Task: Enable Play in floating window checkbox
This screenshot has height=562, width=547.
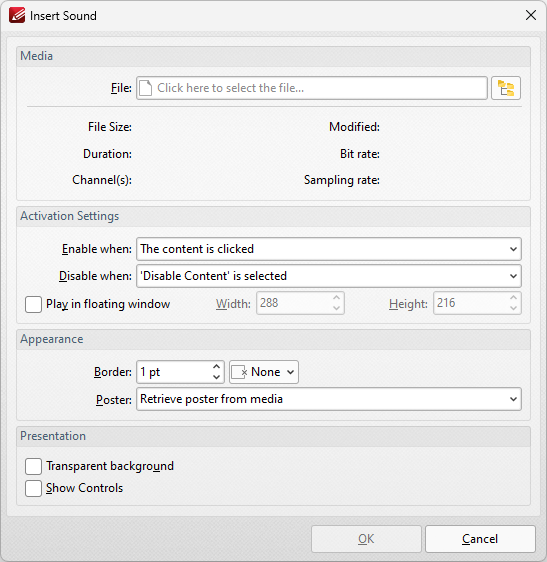Action: [33, 304]
